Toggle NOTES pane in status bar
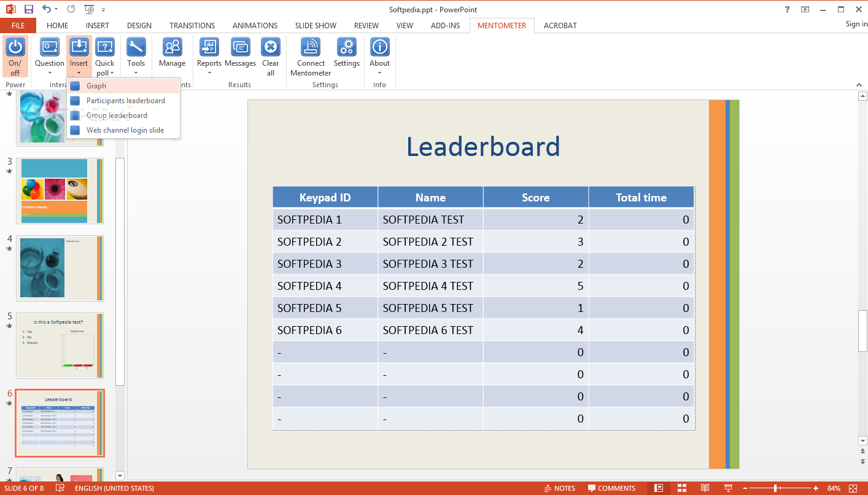Screen dimensions: 868x495 point(560,488)
